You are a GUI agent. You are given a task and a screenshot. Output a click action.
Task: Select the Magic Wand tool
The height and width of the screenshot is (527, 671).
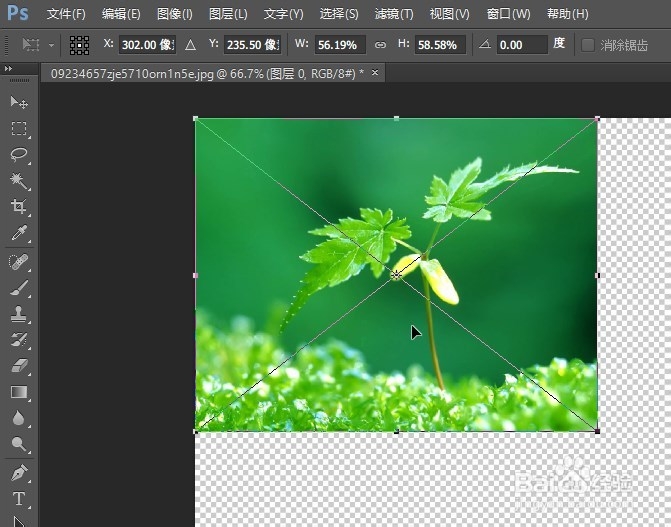(x=18, y=181)
